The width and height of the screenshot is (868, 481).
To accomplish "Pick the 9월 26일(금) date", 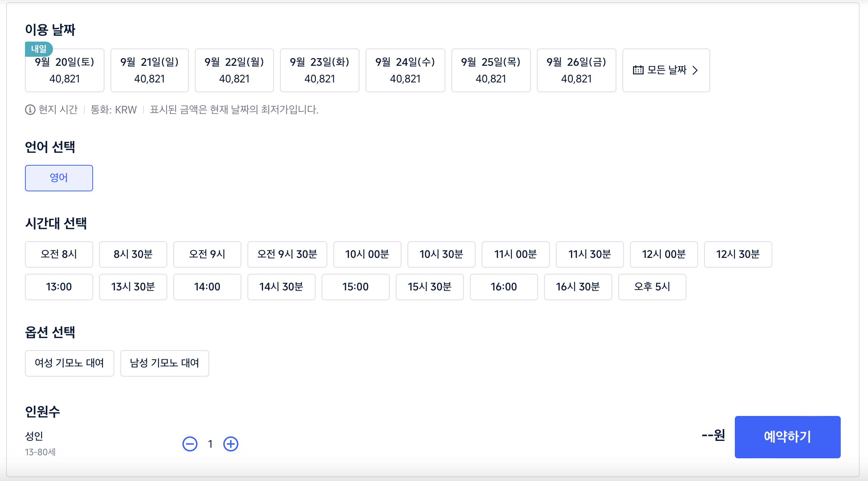I will click(576, 70).
